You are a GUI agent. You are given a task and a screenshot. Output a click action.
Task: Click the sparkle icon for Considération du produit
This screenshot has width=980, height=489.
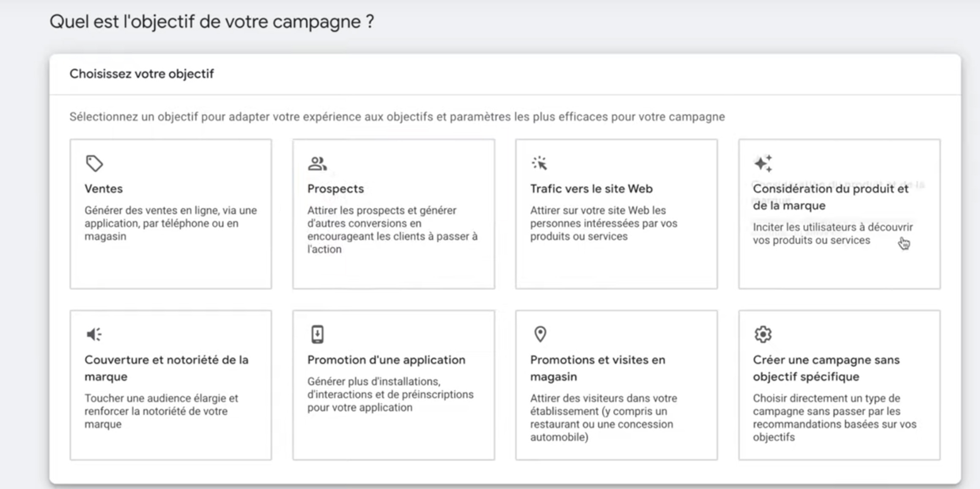coord(763,163)
